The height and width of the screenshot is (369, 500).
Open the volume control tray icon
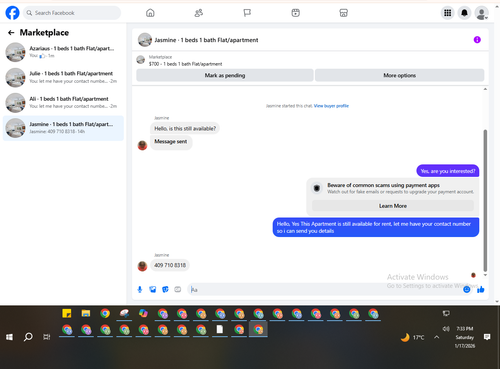(446, 329)
